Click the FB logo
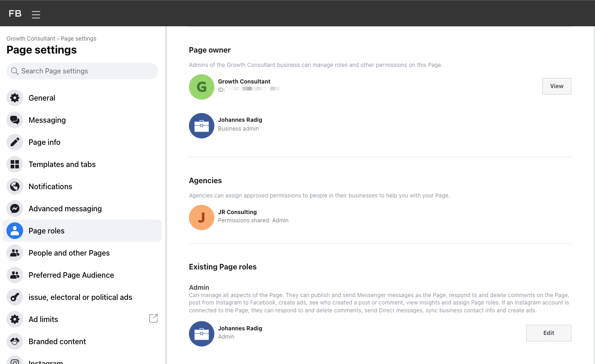 pyautogui.click(x=15, y=13)
